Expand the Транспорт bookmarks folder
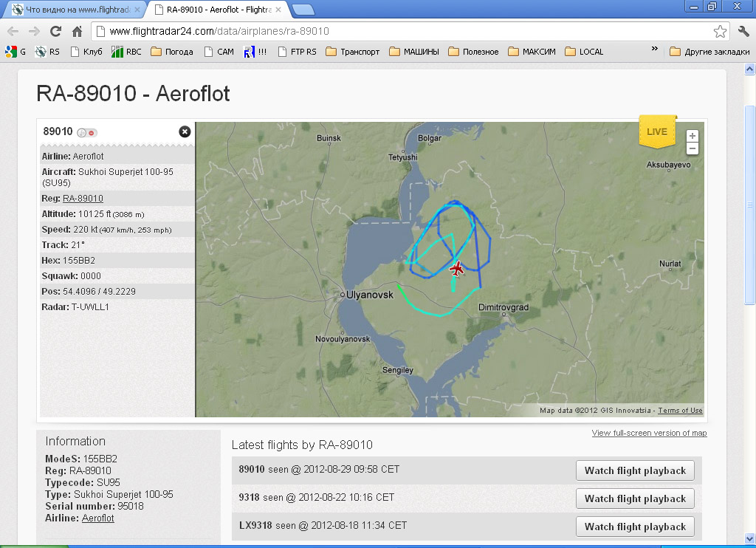The height and width of the screenshot is (548, 756). pos(352,52)
